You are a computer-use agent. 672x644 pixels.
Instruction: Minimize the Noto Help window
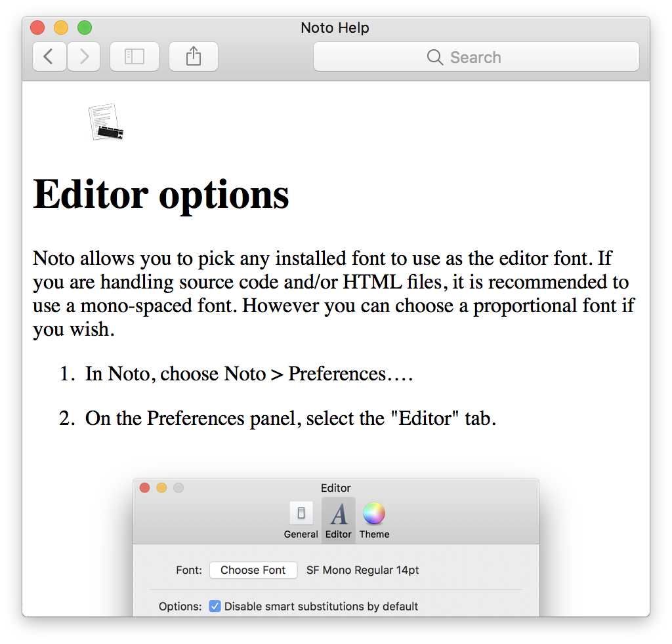(x=61, y=28)
